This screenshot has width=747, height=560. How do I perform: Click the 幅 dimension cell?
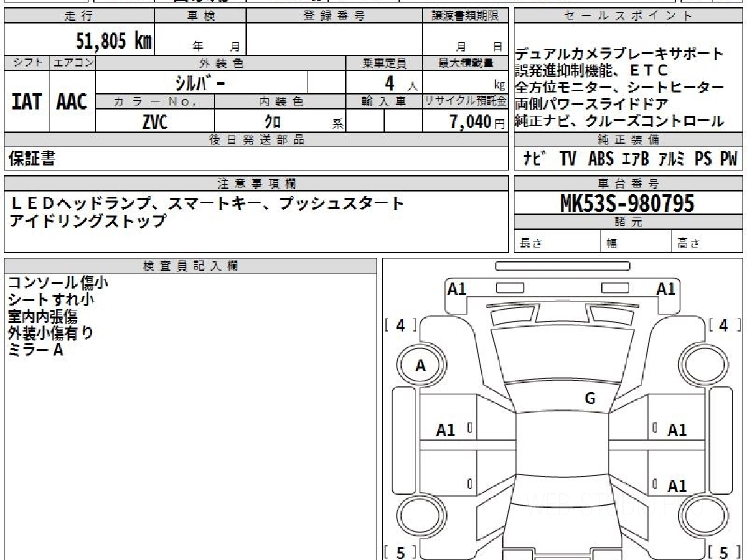pyautogui.click(x=636, y=241)
